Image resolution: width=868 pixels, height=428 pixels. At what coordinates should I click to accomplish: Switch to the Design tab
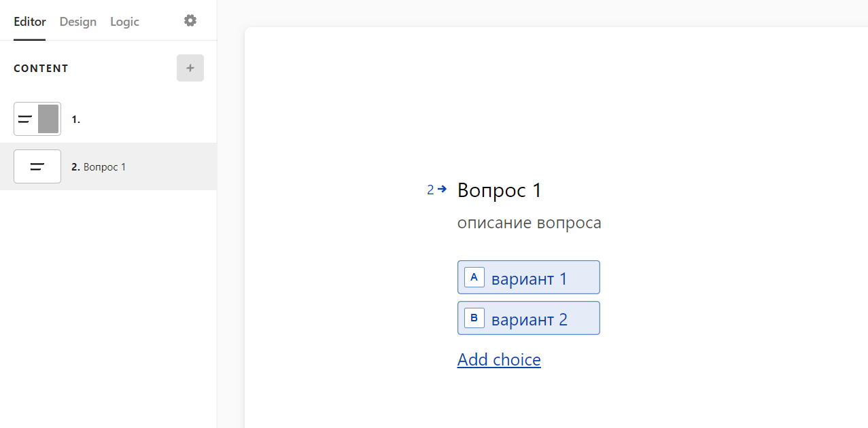(x=78, y=22)
